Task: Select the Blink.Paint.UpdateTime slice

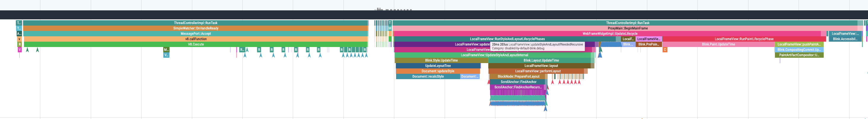Action: [x=718, y=44]
